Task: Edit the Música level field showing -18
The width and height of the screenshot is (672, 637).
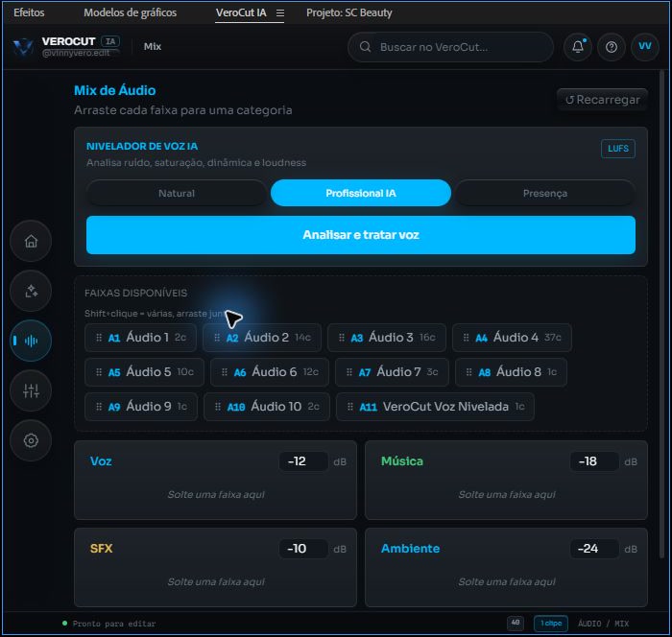Action: pyautogui.click(x=594, y=461)
